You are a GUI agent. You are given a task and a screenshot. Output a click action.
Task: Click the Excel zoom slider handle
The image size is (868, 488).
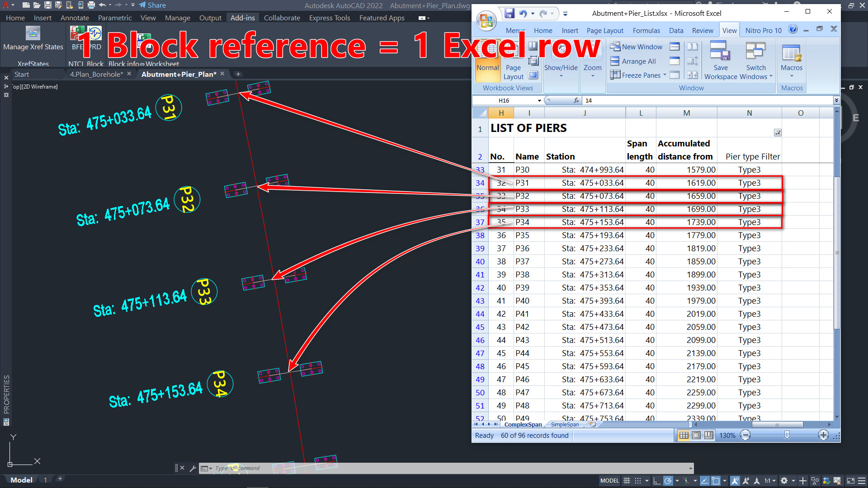787,435
